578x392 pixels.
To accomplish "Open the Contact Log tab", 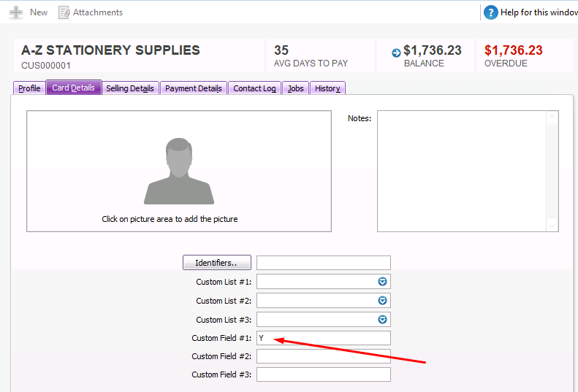I will point(254,88).
